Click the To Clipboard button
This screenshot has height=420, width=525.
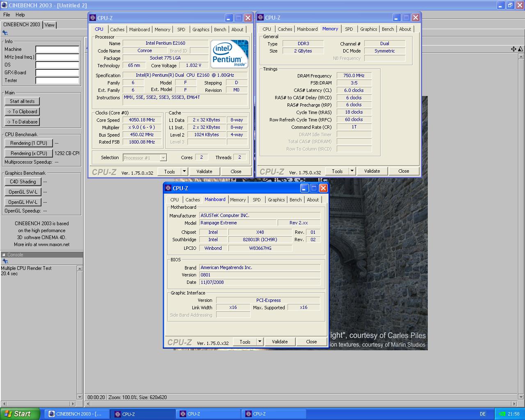(x=22, y=112)
